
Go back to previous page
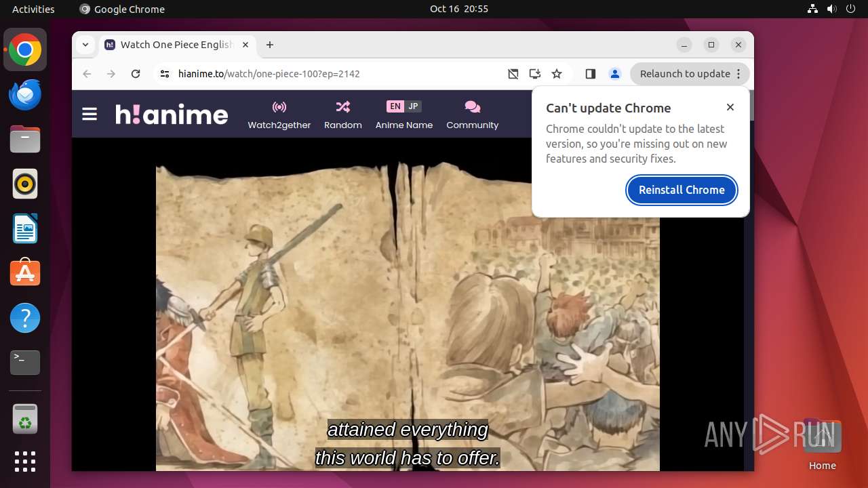(x=87, y=74)
